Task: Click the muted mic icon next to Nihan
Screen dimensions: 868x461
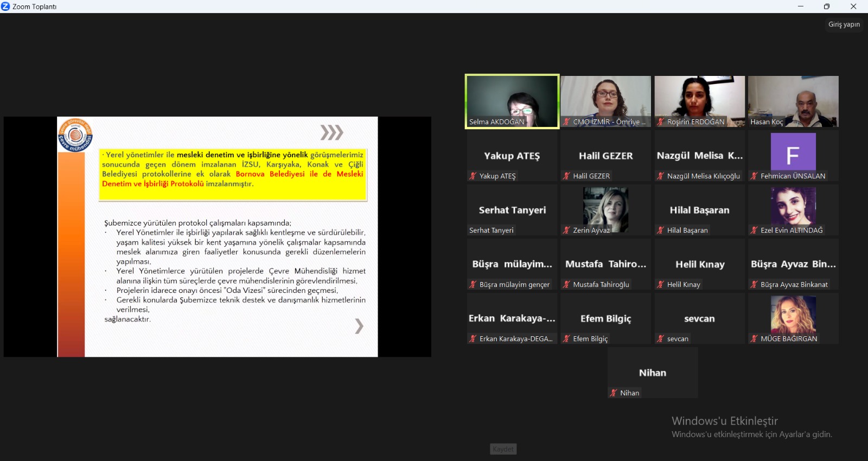Action: point(614,393)
